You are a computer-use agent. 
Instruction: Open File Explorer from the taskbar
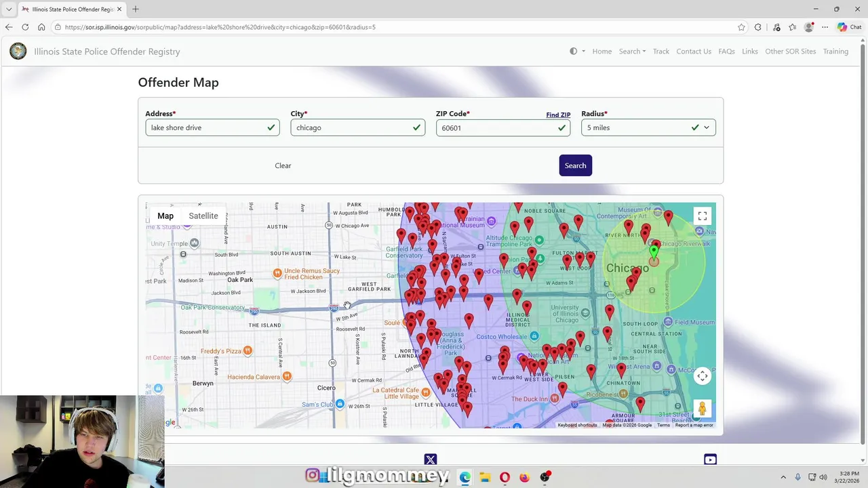[485, 477]
